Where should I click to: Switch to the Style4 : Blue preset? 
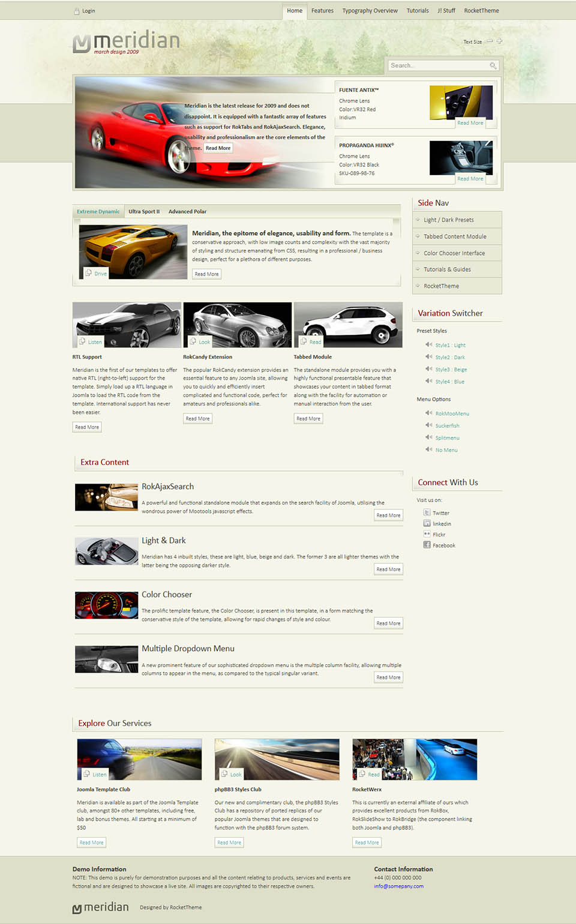(449, 382)
